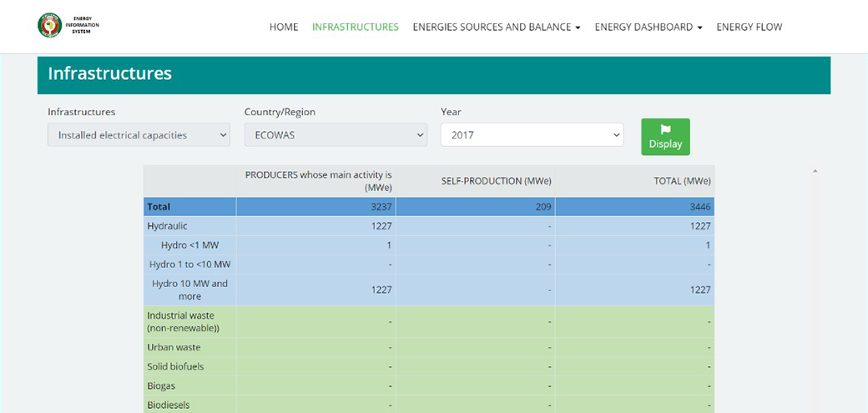Click total value 1227 for Hydro 10 MW and more
This screenshot has height=413, width=868.
pos(701,290)
